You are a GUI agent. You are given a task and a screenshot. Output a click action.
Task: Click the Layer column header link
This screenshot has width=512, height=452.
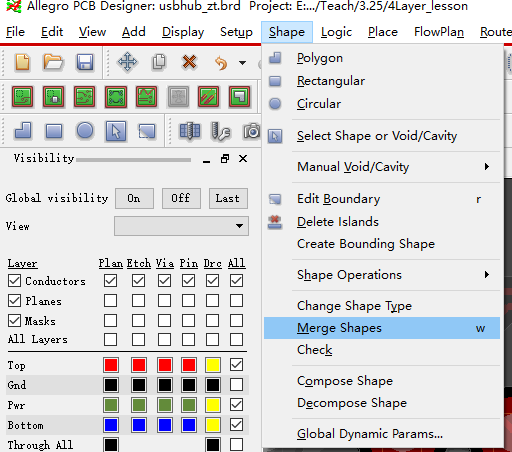22,263
